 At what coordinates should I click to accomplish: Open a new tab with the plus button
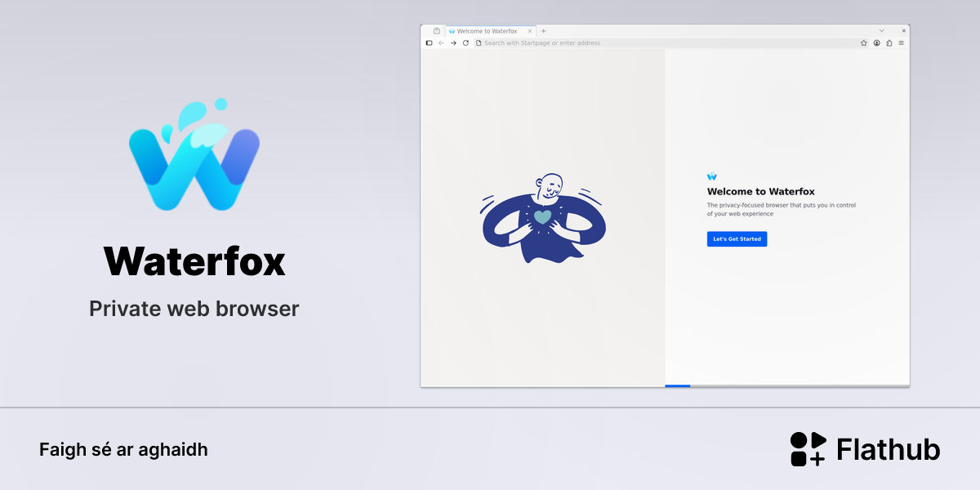pos(544,31)
